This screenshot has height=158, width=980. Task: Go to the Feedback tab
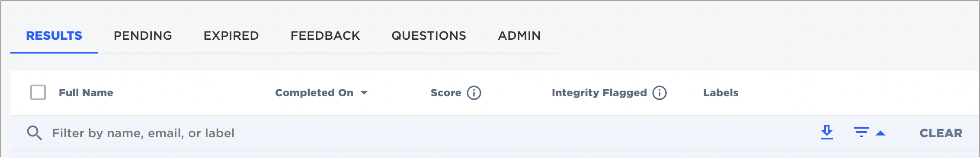click(325, 35)
